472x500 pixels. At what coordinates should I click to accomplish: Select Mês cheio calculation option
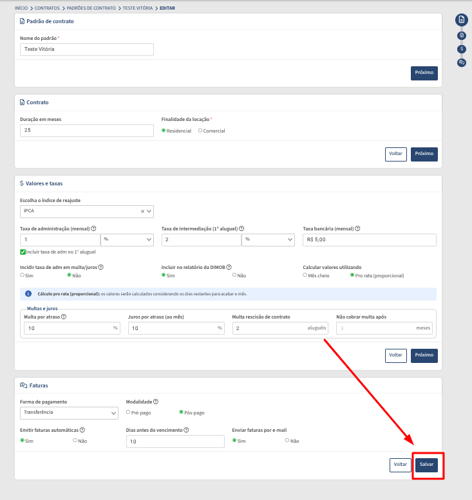305,275
